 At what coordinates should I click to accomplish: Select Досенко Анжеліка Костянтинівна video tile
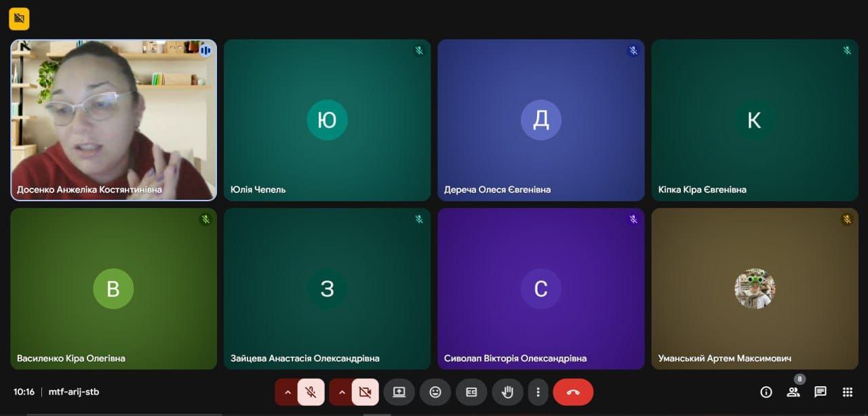(113, 120)
